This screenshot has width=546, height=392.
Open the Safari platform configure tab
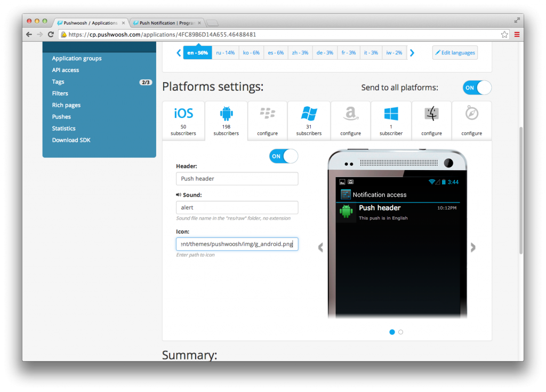(x=471, y=121)
